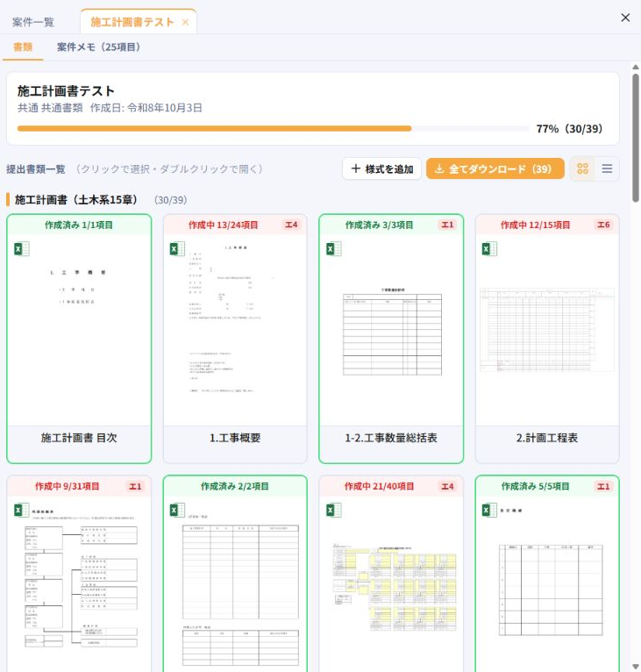Click 全てダウンロード (39) button
The width and height of the screenshot is (641, 672).
coord(495,168)
